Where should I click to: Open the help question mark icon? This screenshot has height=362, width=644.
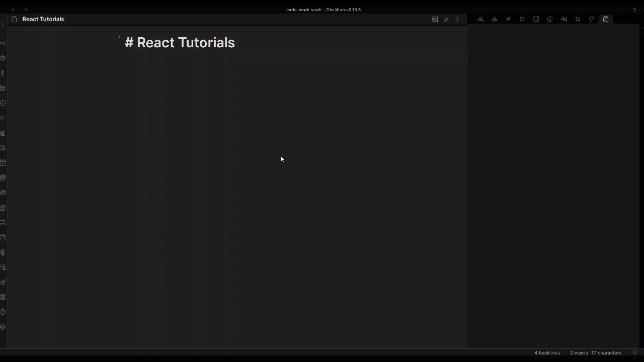click(x=3, y=312)
